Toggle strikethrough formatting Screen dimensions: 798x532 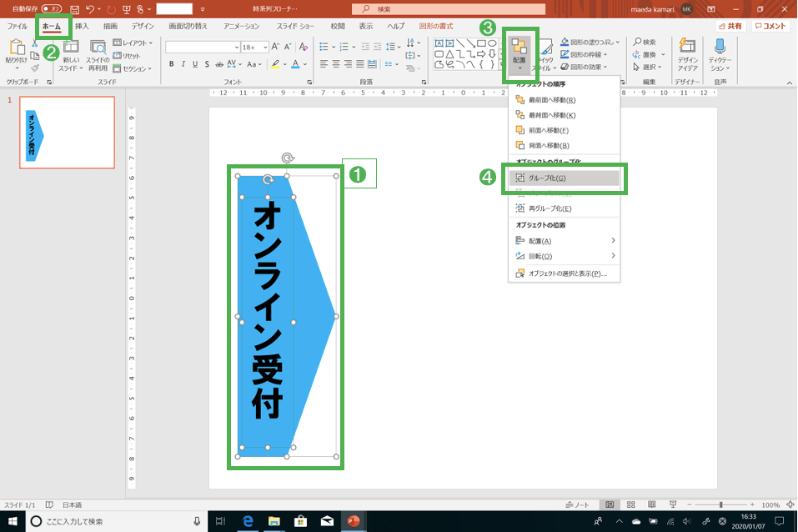point(218,64)
